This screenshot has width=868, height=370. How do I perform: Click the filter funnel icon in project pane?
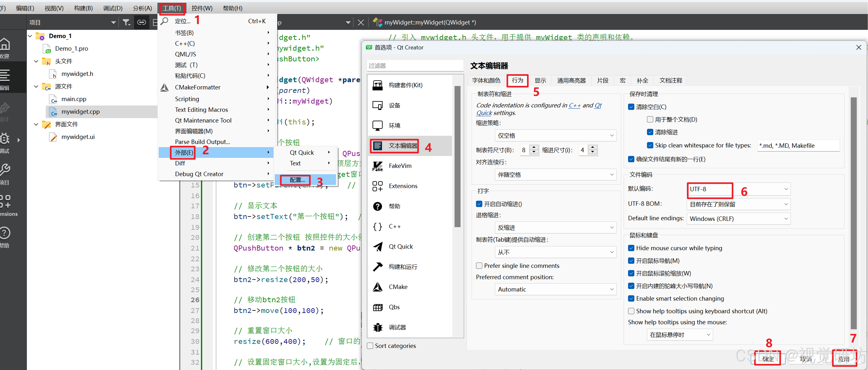pyautogui.click(x=126, y=22)
